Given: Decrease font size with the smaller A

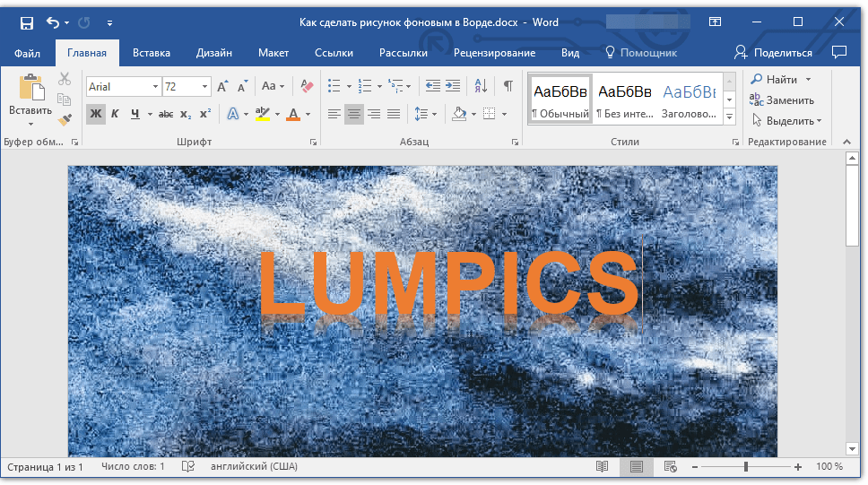Looking at the screenshot, I should click(242, 86).
